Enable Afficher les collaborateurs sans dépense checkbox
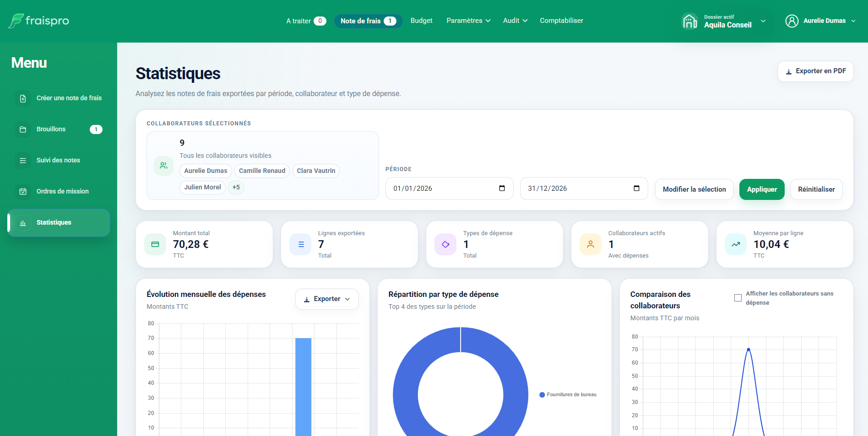The image size is (868, 436). point(738,298)
